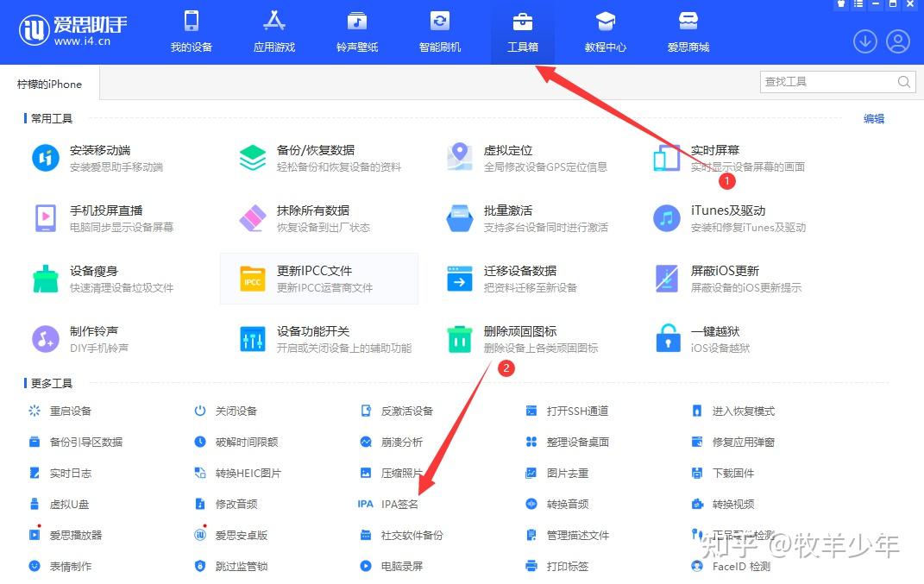This screenshot has height=584, width=924.
Task: Open 表情制作 tool
Action: tap(60, 567)
